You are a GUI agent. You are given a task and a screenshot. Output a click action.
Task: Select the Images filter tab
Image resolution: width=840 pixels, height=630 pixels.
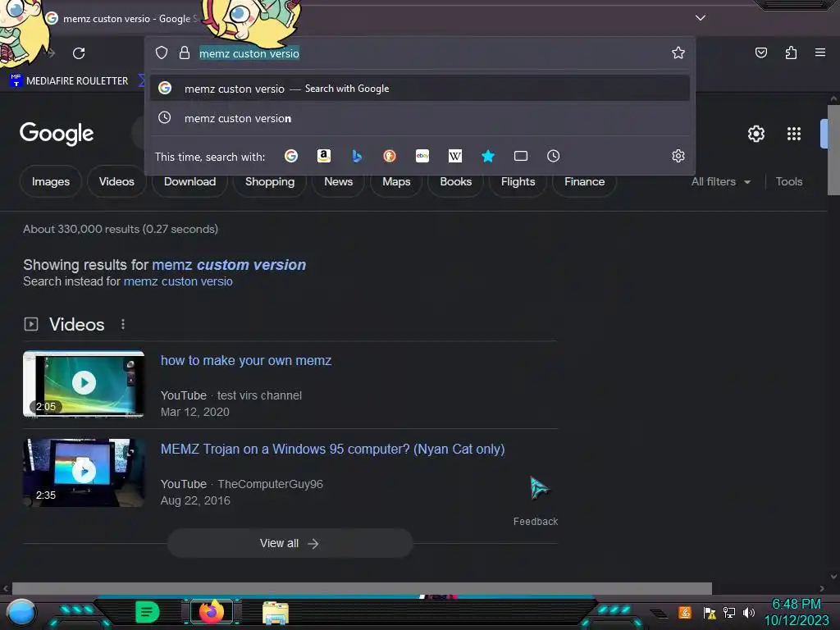click(x=50, y=181)
